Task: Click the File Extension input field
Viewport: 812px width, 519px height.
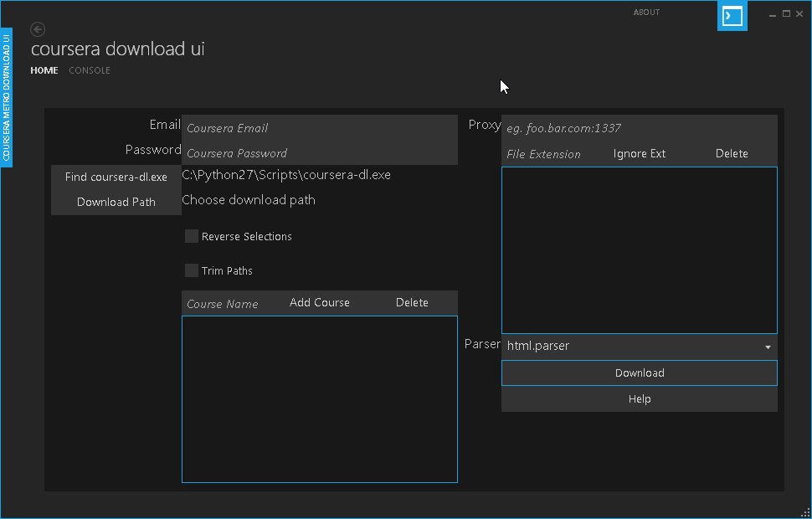Action: 547,154
